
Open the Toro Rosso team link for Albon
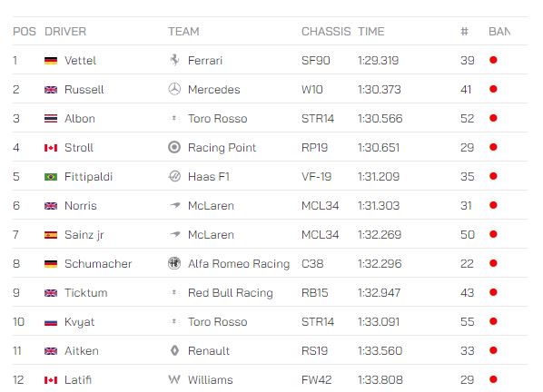click(x=218, y=119)
